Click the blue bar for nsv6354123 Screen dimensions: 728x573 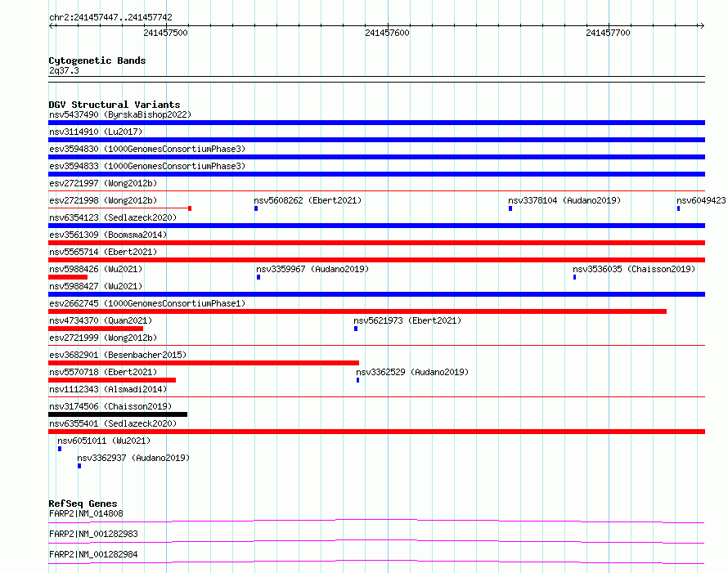(x=376, y=226)
